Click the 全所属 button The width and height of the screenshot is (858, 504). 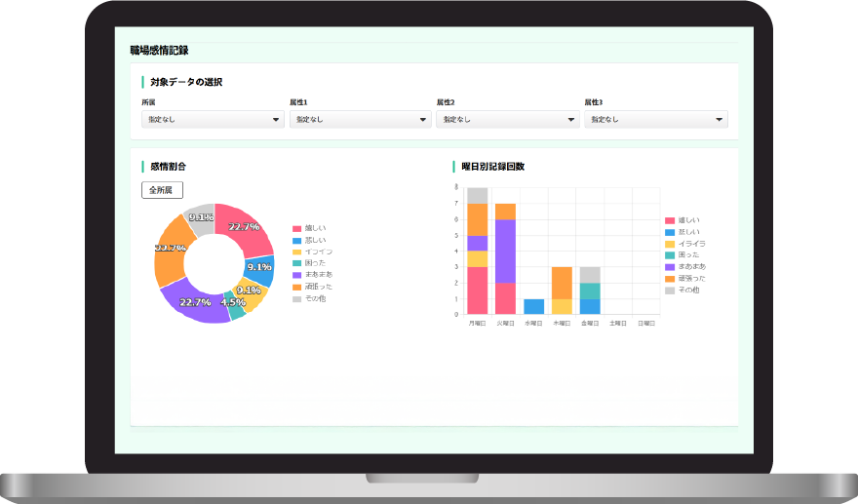pos(162,190)
